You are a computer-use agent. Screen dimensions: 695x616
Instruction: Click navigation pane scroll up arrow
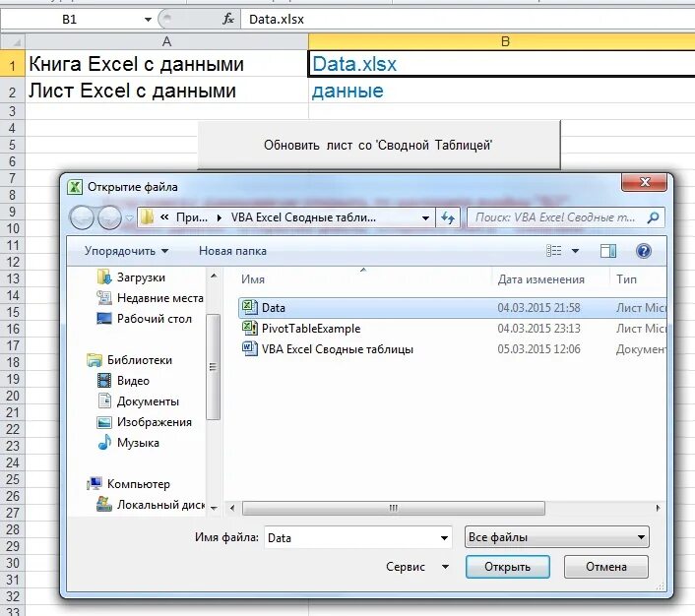214,277
